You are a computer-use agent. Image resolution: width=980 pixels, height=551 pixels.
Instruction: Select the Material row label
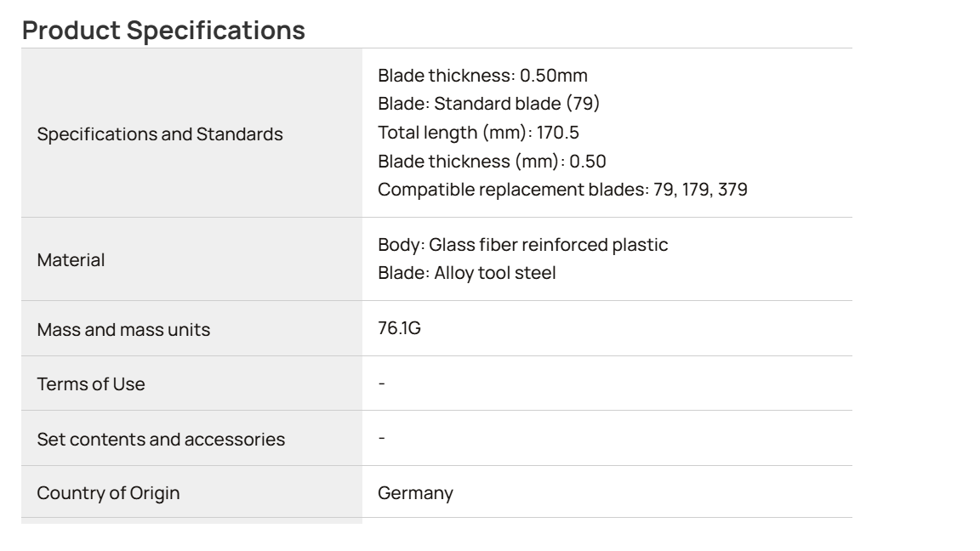click(71, 260)
